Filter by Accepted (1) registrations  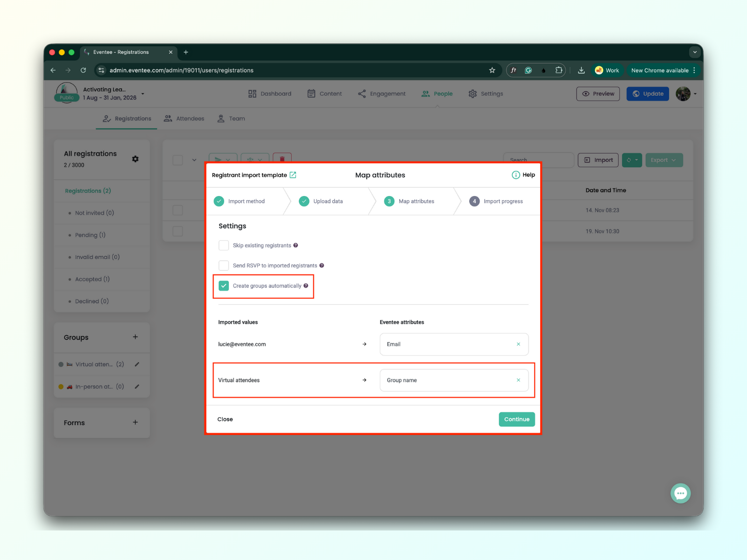pyautogui.click(x=92, y=279)
